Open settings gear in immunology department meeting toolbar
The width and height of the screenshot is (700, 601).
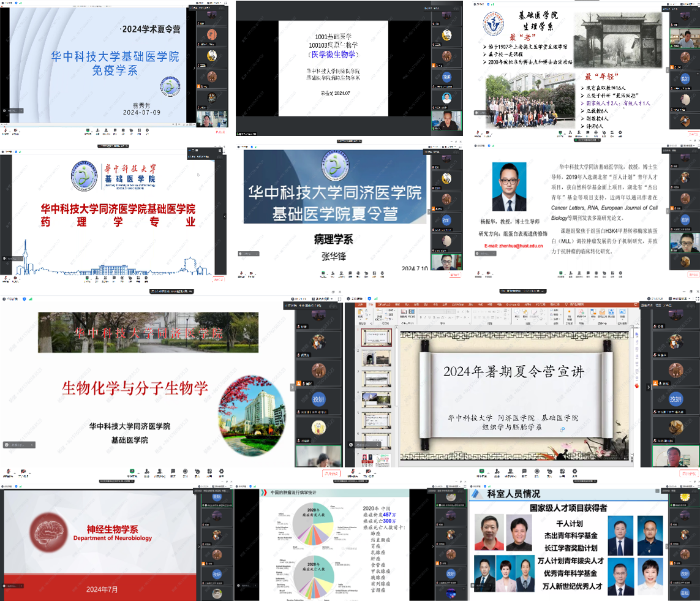[x=148, y=130]
